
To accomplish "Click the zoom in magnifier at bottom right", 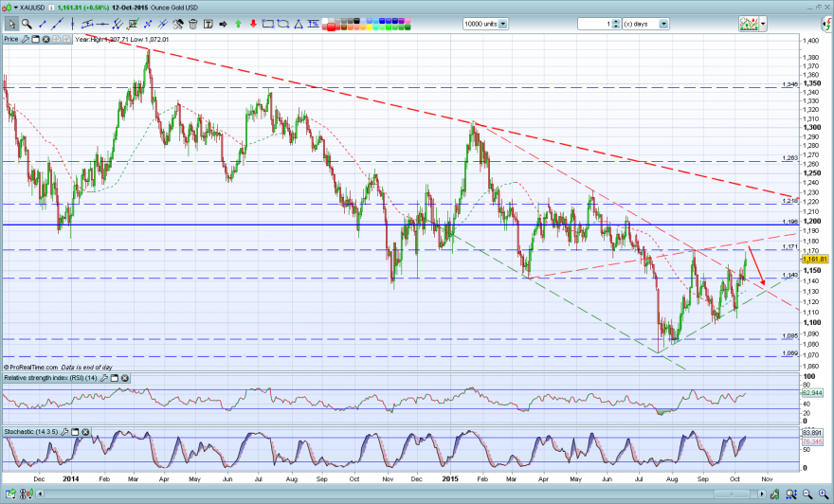I will [823, 494].
